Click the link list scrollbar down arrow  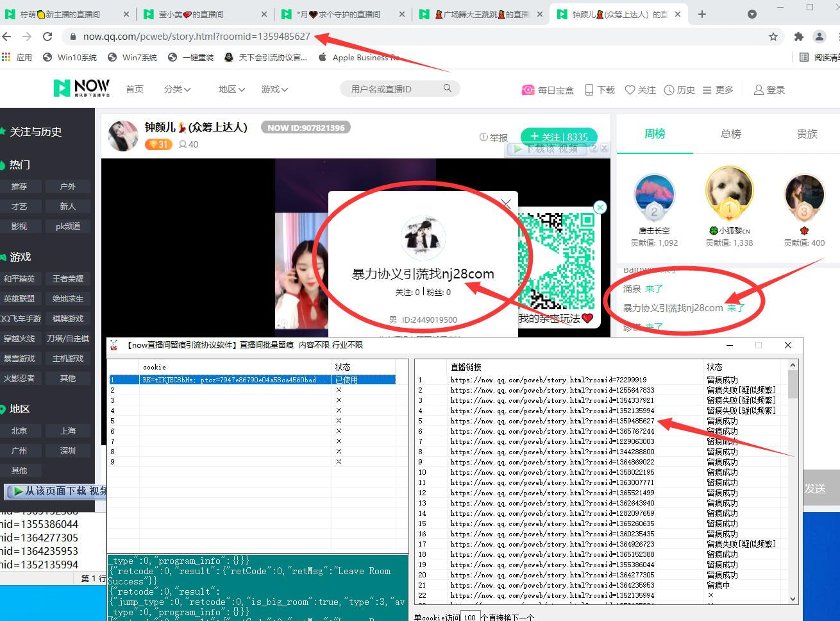point(793,598)
